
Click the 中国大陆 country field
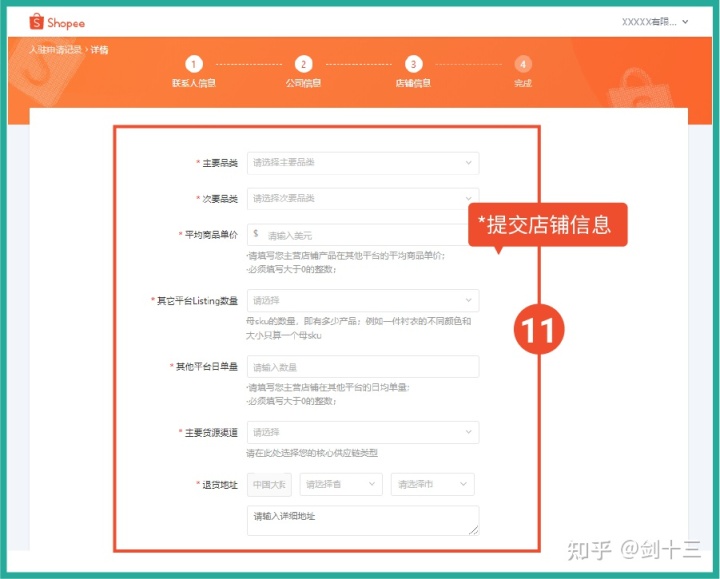click(x=269, y=484)
